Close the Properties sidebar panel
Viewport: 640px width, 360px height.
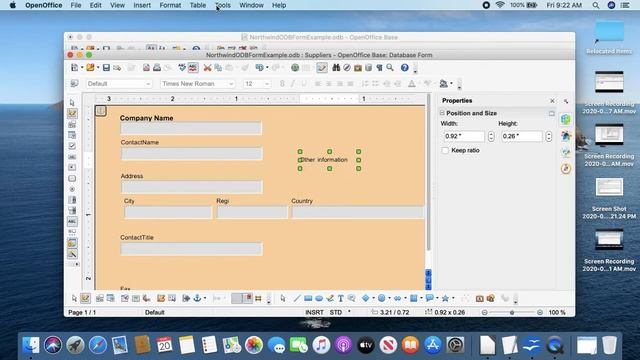pyautogui.click(x=552, y=101)
